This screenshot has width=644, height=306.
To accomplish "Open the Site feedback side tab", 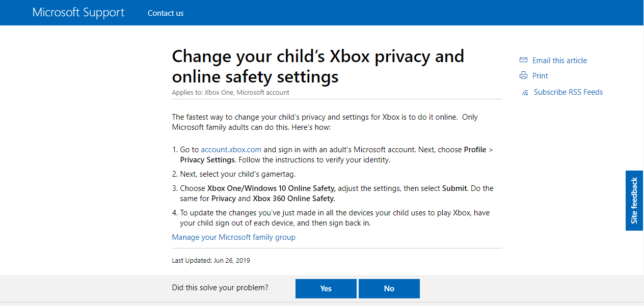I will [x=634, y=201].
